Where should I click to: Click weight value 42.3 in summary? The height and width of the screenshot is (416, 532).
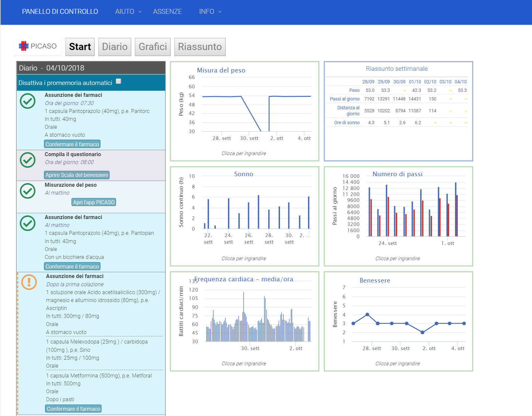pyautogui.click(x=417, y=90)
